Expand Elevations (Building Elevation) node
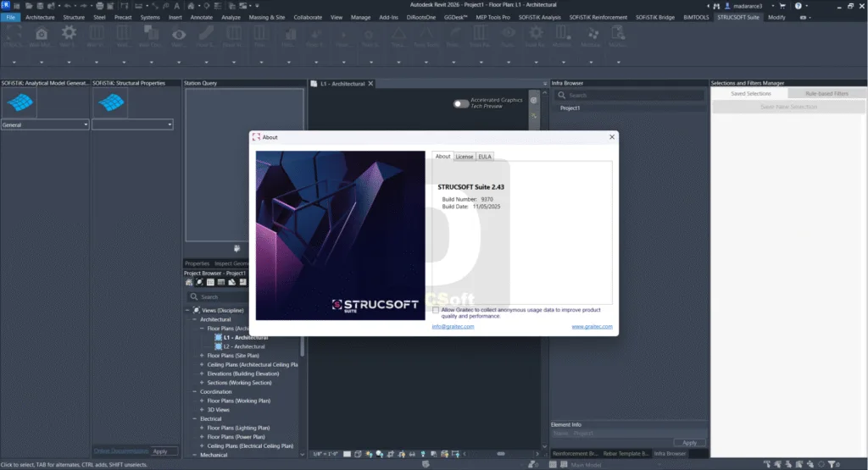The image size is (868, 470). (x=202, y=373)
